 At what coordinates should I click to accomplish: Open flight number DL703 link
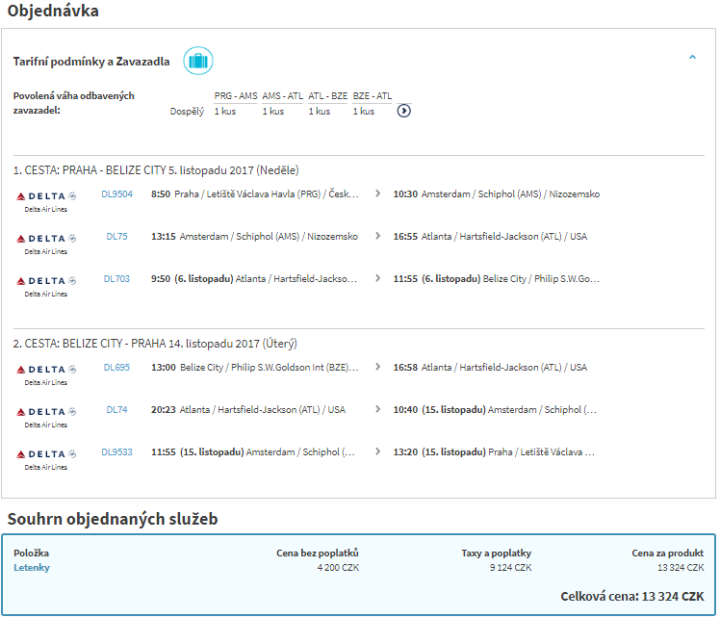[x=117, y=279]
